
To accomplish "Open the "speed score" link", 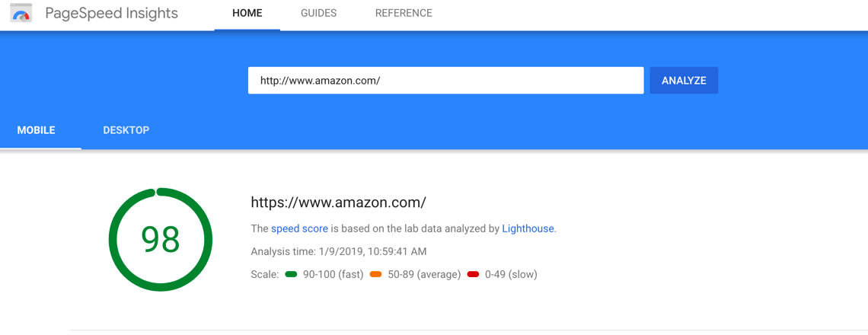I will pos(299,228).
